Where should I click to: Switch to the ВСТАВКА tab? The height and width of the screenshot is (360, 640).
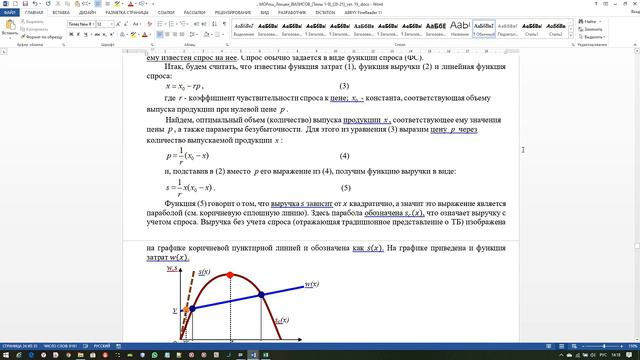(61, 13)
